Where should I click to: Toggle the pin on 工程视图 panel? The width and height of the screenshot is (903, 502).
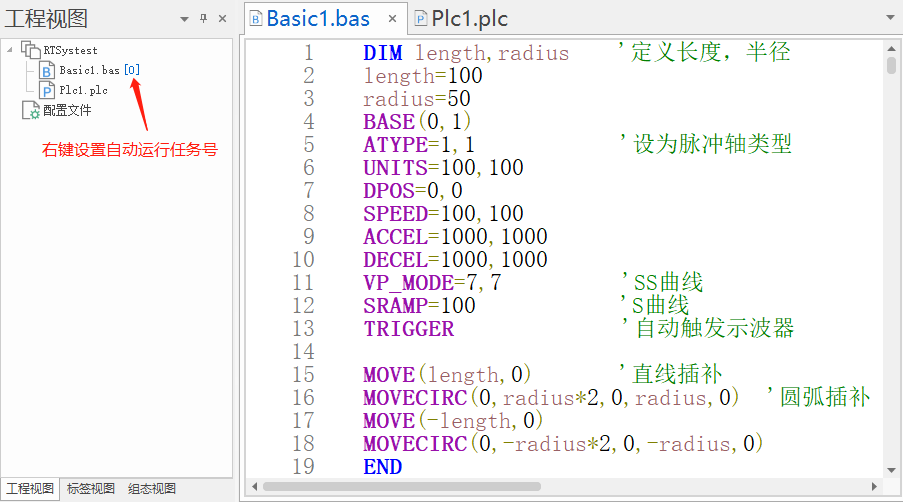pos(203,18)
